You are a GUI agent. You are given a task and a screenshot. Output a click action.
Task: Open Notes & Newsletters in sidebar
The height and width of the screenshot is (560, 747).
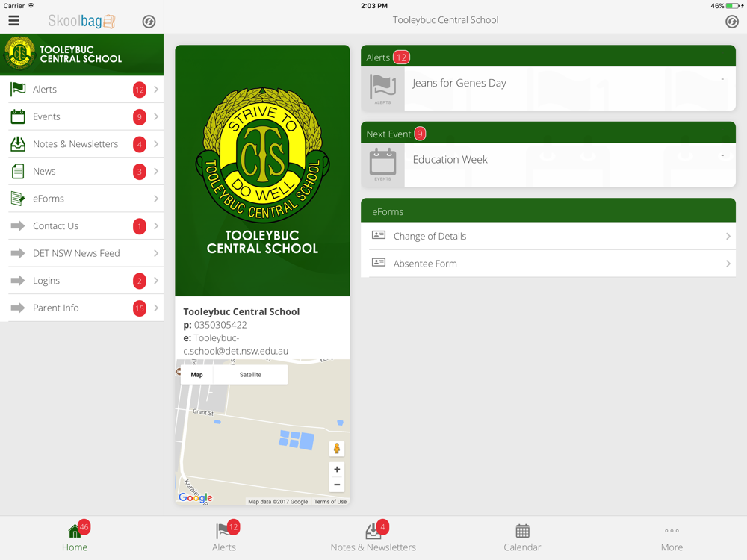click(82, 144)
